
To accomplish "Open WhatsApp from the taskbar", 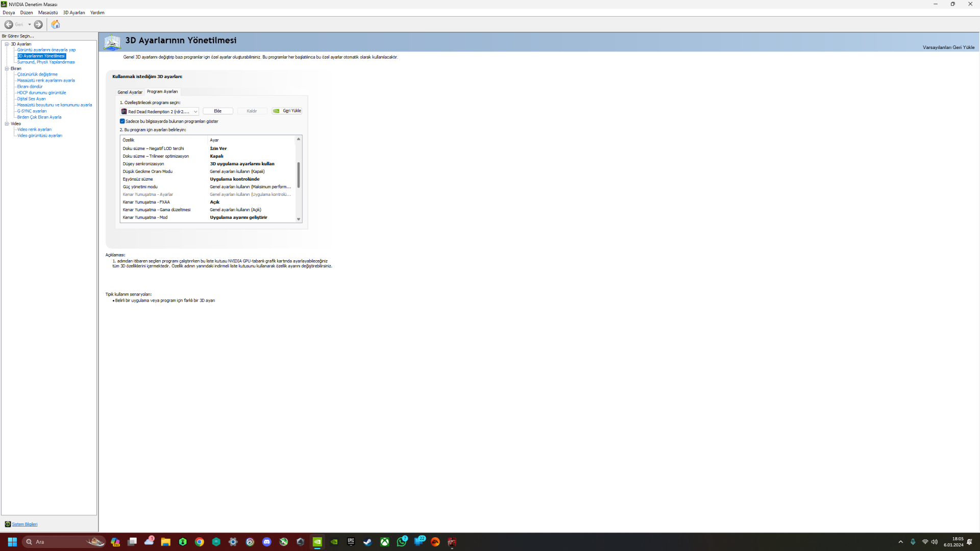I will pos(401,542).
